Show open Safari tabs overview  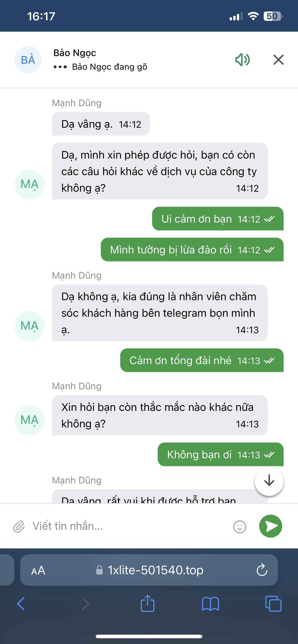273,604
